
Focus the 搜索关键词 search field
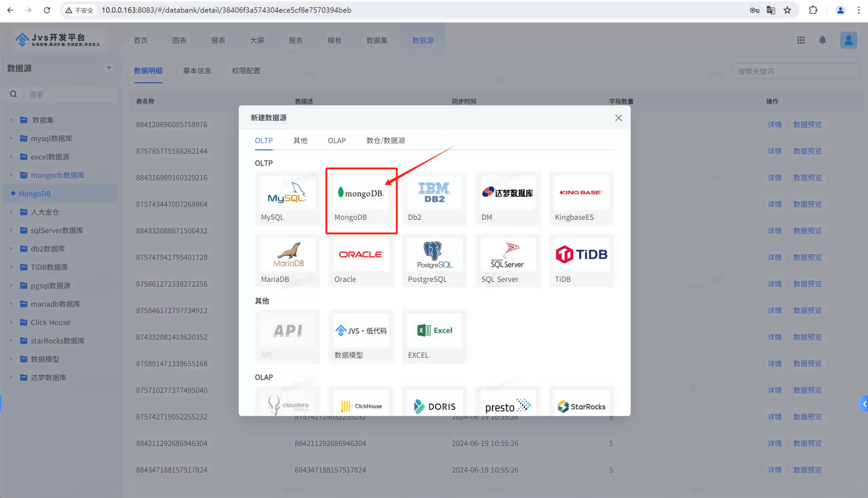click(x=796, y=71)
